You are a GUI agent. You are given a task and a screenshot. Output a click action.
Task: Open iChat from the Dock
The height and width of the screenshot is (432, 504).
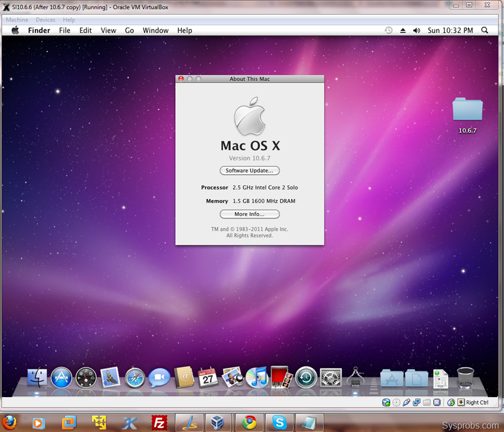(x=159, y=378)
